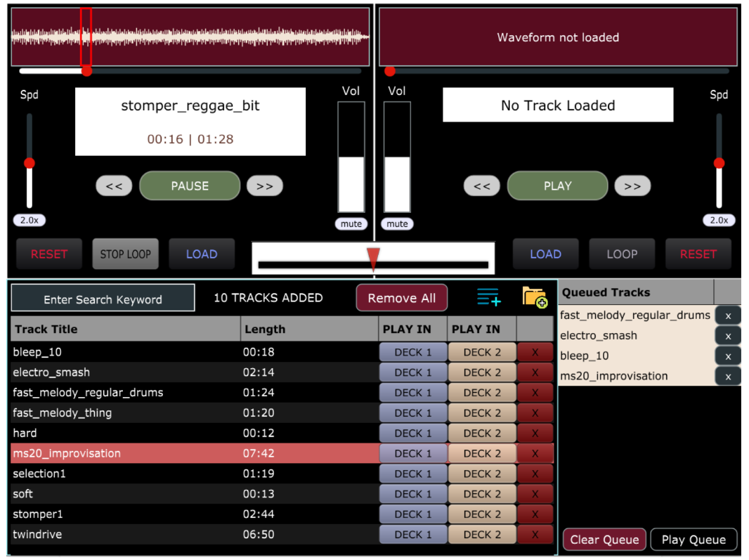Click the 2.0x label under right speed
The image size is (749, 560).
coord(719,220)
